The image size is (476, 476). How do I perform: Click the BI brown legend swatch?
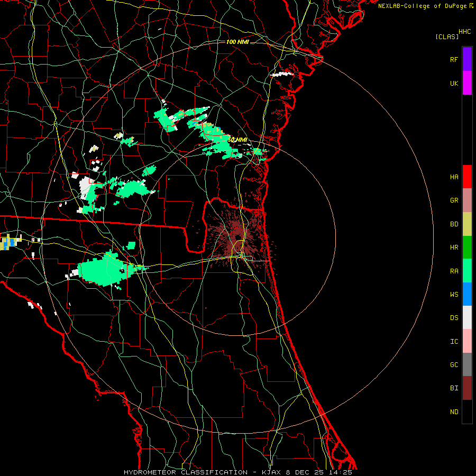(x=467, y=388)
